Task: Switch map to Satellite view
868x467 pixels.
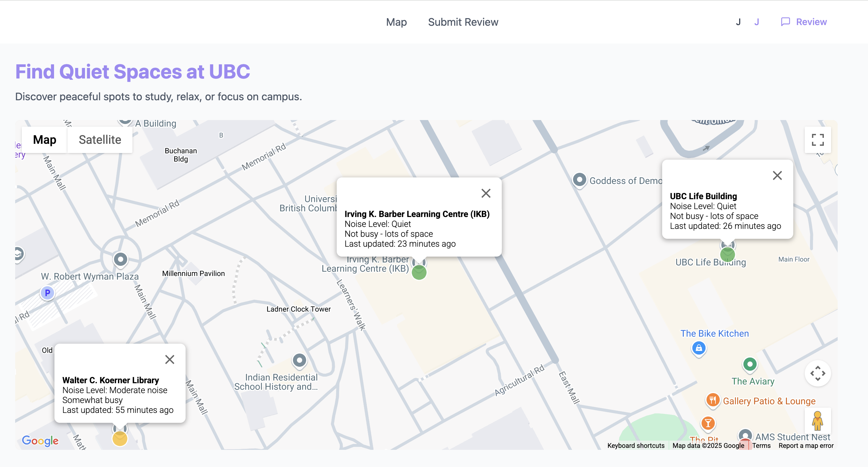Action: tap(100, 140)
